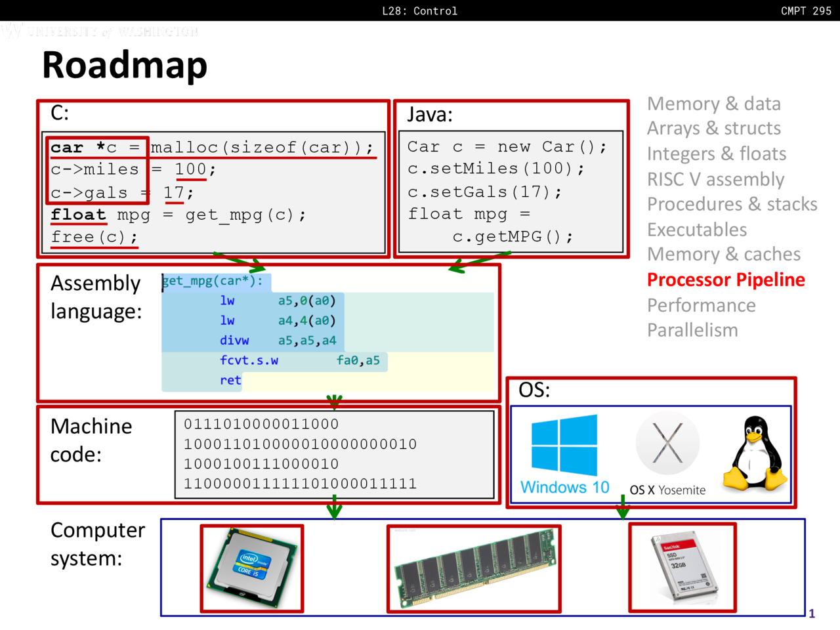Click the Processor Pipeline topic
The width and height of the screenshot is (840, 630).
(x=726, y=280)
